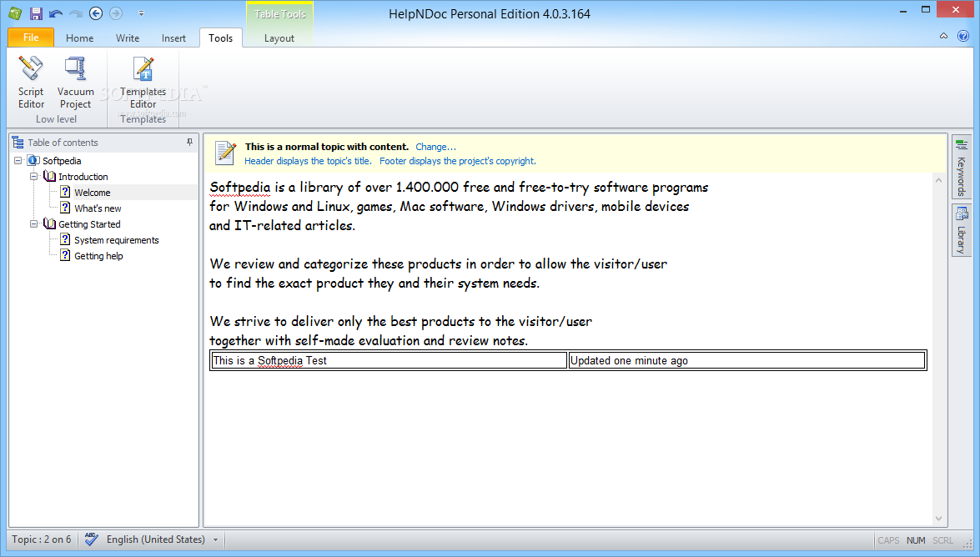The width and height of the screenshot is (980, 557).
Task: Click the topic type notepad icon
Action: [x=225, y=153]
